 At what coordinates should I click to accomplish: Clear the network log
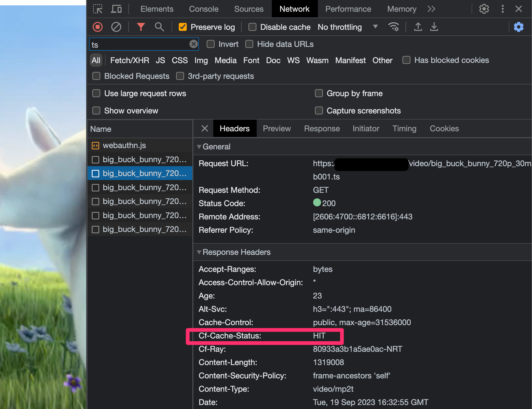point(116,27)
